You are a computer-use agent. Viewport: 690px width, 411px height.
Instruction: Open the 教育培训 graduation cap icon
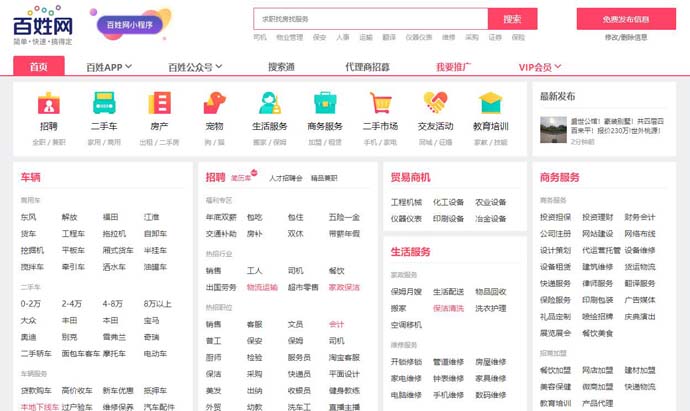(x=491, y=103)
